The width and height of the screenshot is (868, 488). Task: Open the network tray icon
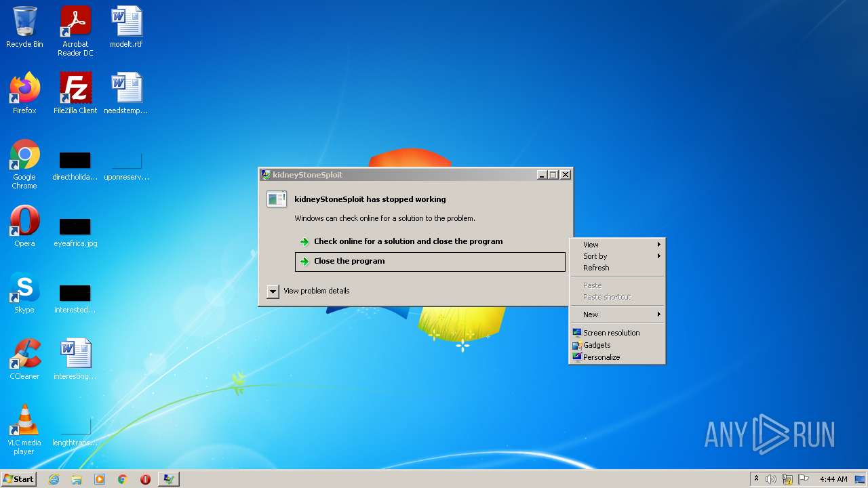[x=787, y=479]
